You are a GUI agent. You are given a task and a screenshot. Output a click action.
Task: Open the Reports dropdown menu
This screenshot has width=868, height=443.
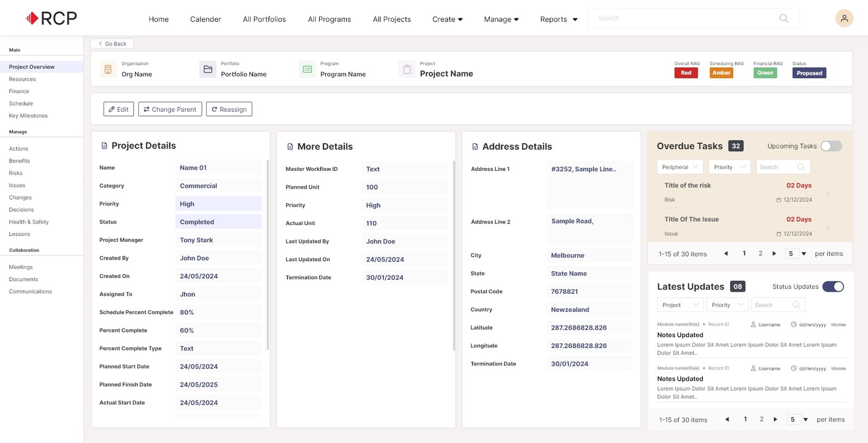click(x=559, y=19)
